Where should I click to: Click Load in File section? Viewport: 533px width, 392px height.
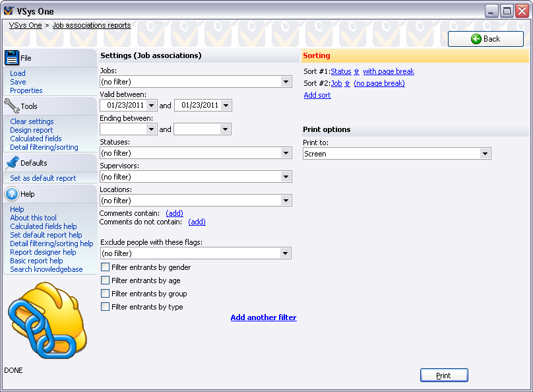pos(18,73)
